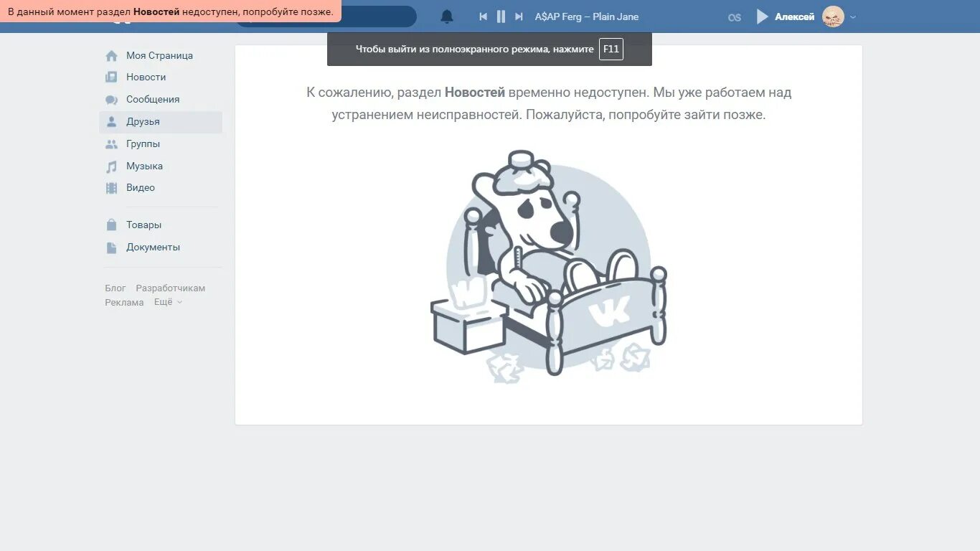Click the red error notification banner
Screen dimensions: 980x551
[171, 11]
